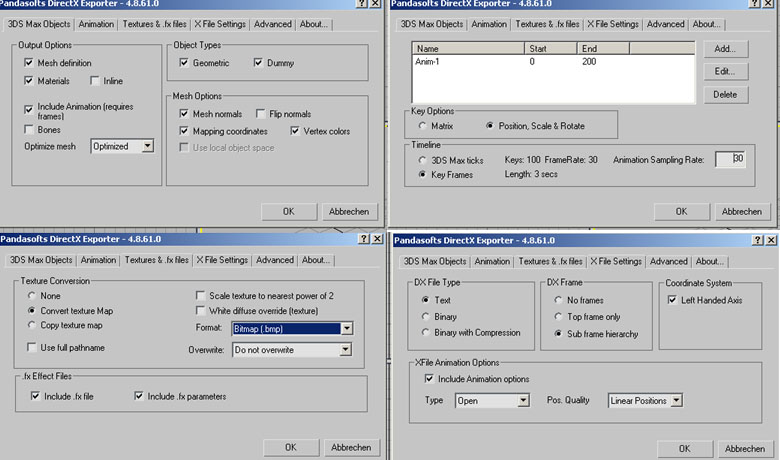Select the Binary with Compression file type
The image size is (780, 460).
point(423,333)
